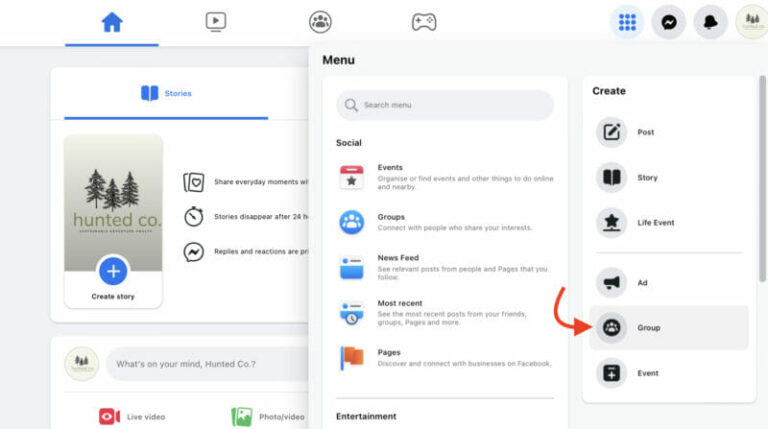
Task: Open the Groups icon in top navigation
Action: tap(320, 22)
